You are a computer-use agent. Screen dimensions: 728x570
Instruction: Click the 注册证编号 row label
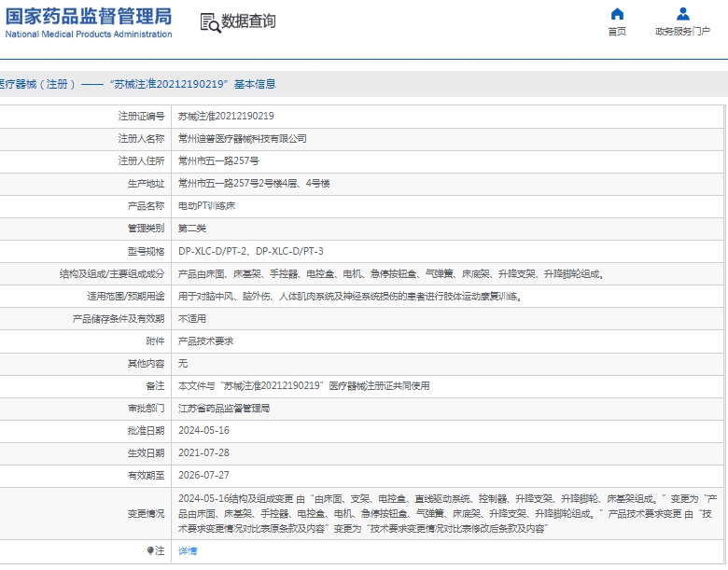[141, 116]
